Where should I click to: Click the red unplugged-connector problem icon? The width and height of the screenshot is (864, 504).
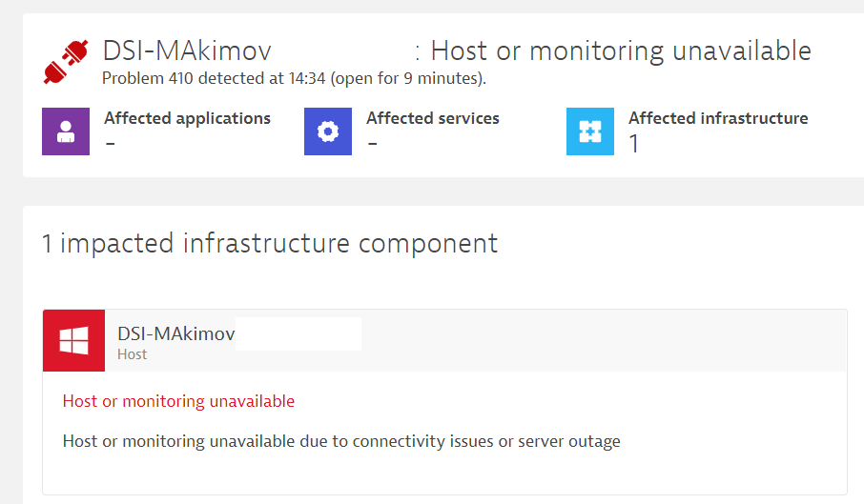(67, 61)
